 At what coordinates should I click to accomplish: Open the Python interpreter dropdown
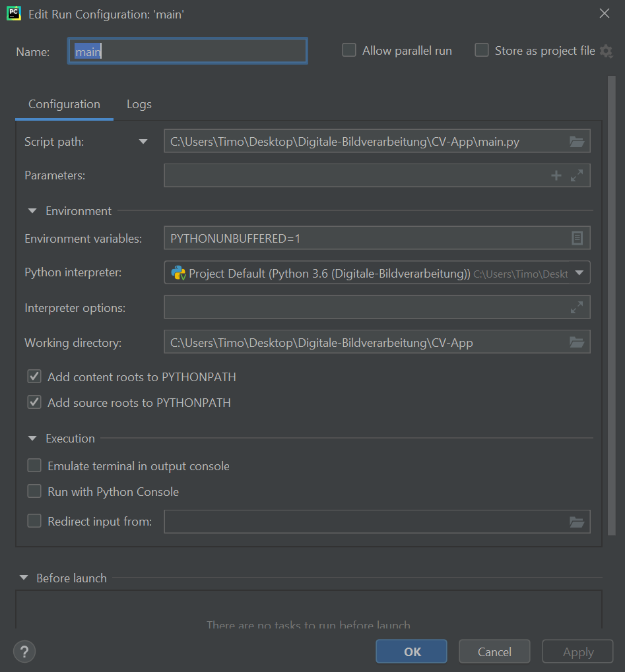tap(579, 273)
